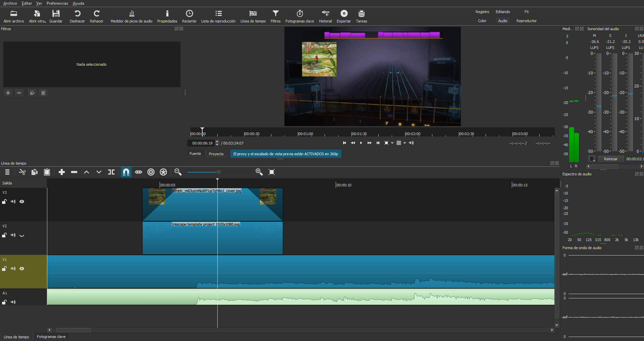Click the lift up-arrow icon
This screenshot has height=341, width=644.
[87, 172]
